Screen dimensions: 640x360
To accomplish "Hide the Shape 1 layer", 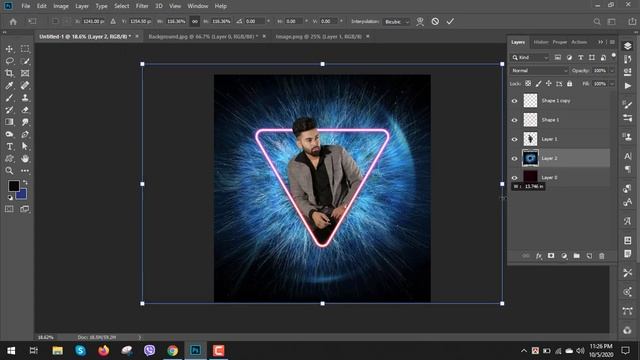I will (514, 120).
